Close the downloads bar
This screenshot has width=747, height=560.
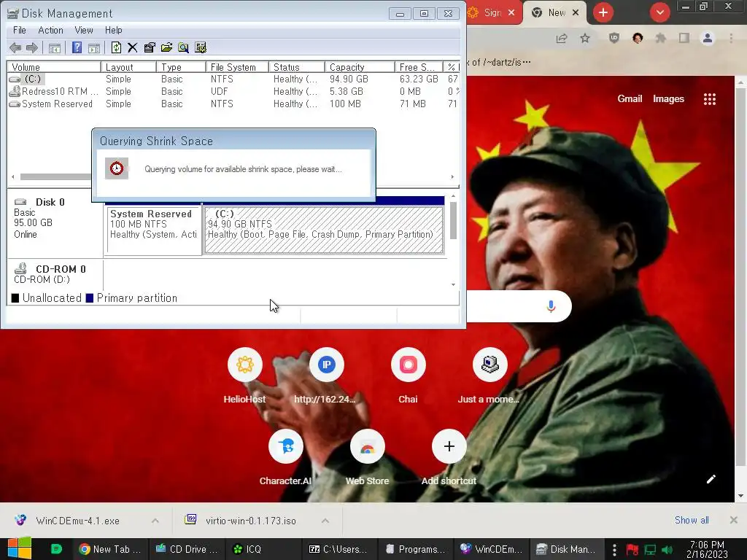(x=734, y=520)
